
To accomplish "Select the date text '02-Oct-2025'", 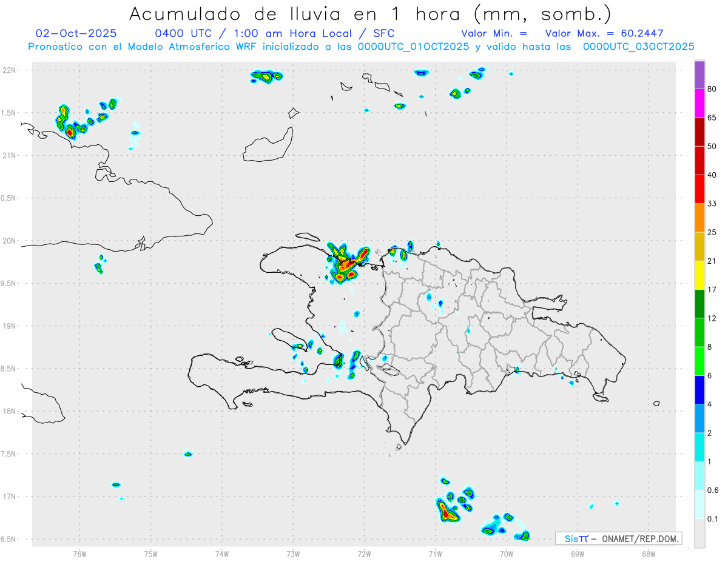I will click(x=76, y=33).
